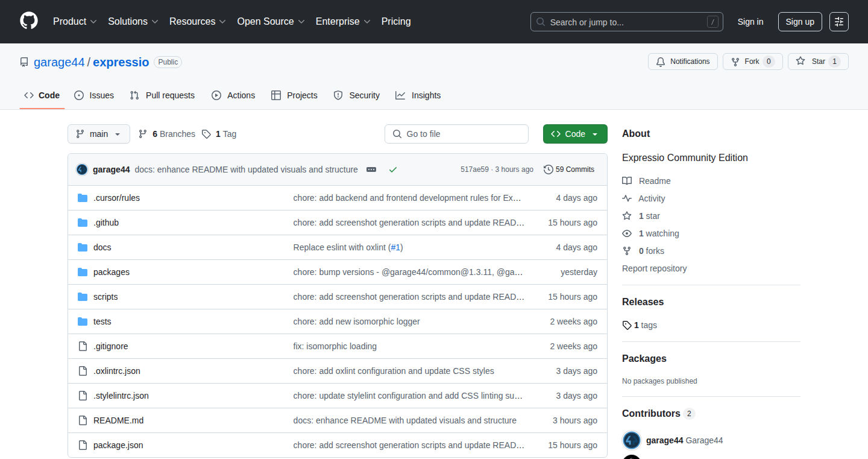Switch to the Security tab

pyautogui.click(x=357, y=95)
